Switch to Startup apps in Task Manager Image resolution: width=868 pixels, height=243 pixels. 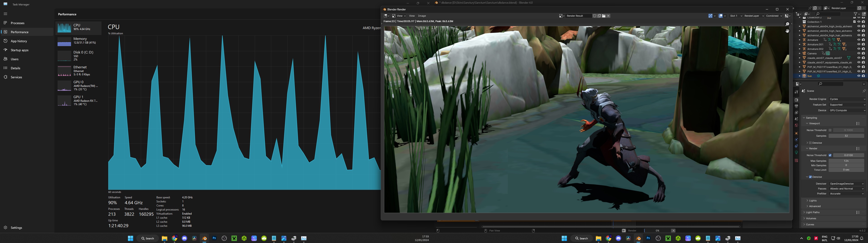[27, 50]
